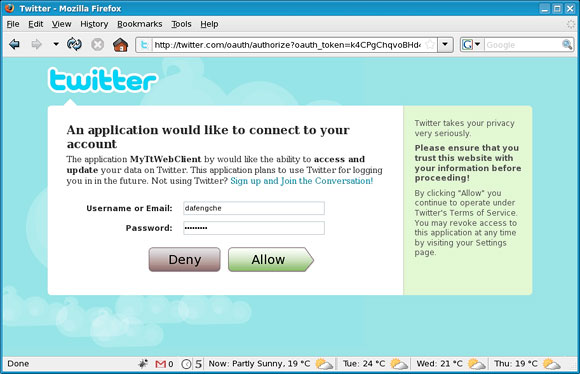Click the Deny button

coord(185,259)
